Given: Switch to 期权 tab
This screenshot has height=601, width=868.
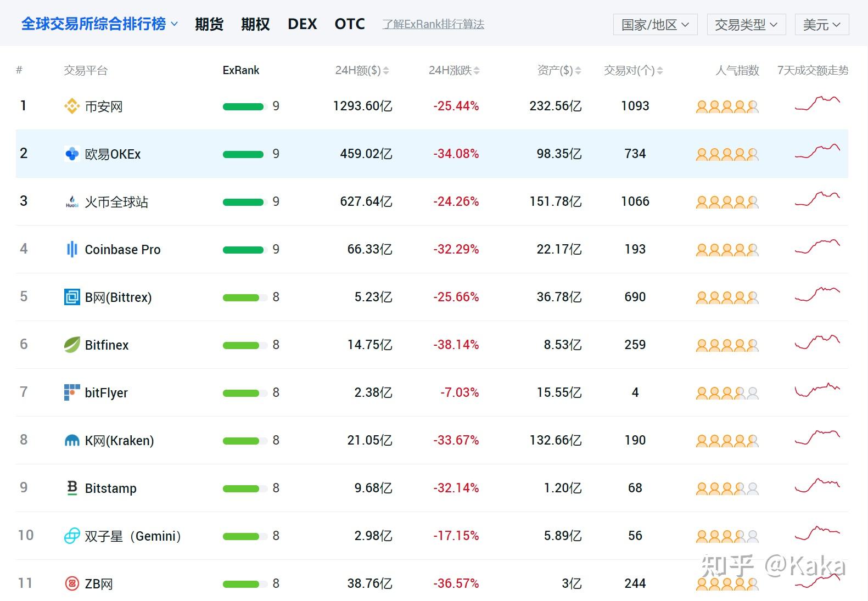Looking at the screenshot, I should click(255, 24).
